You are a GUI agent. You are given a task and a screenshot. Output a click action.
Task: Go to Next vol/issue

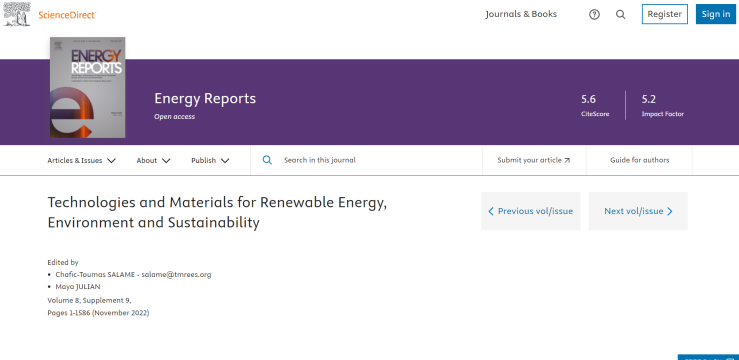[638, 211]
